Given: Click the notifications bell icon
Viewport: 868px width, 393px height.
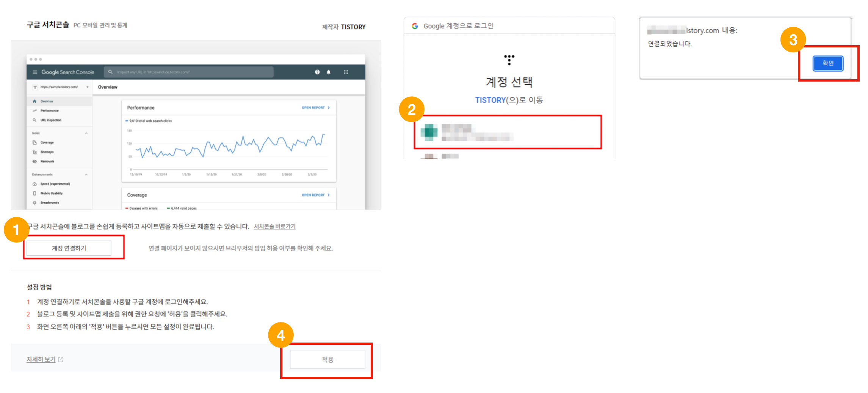Looking at the screenshot, I should [328, 72].
